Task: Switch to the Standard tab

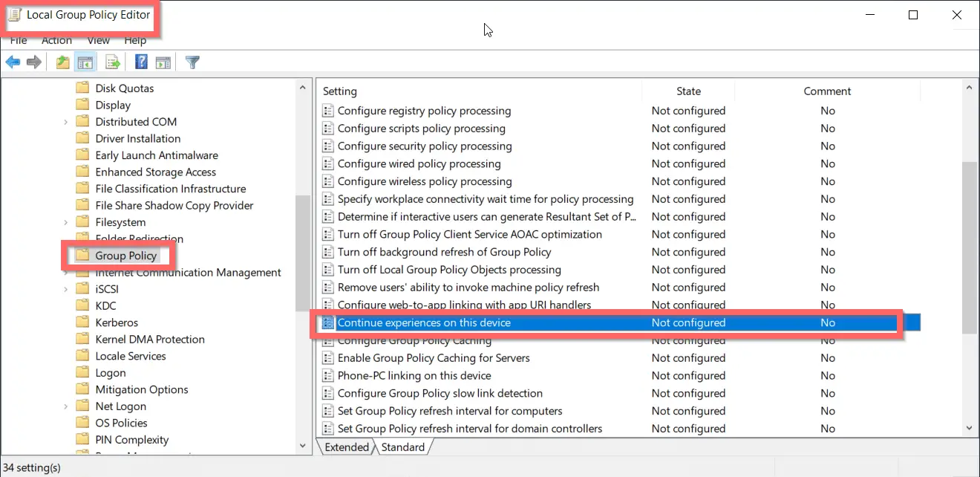Action: click(x=403, y=447)
